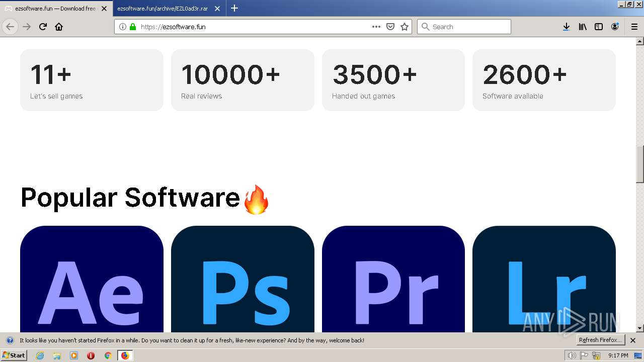644x362 pixels.
Task: Click the 11+ Let's sell games card
Action: (x=92, y=80)
